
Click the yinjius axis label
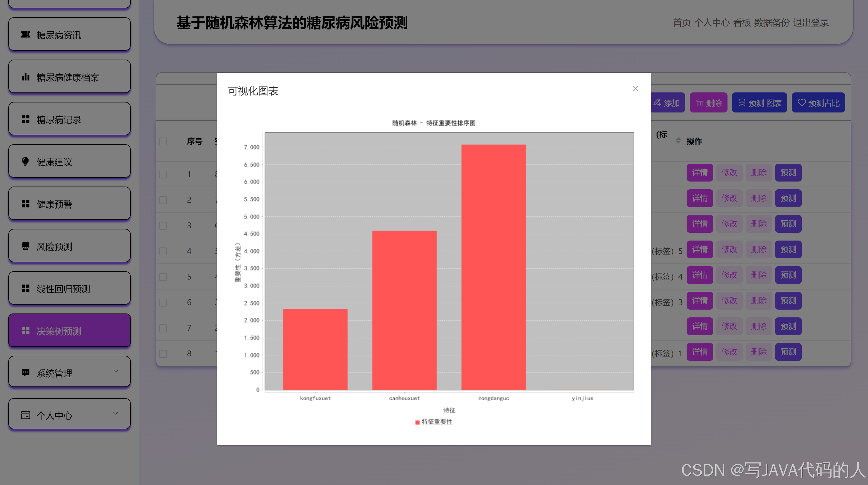(582, 398)
